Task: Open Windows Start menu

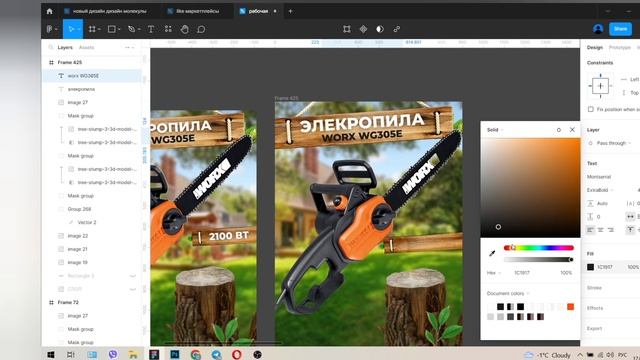Action: coord(51,355)
